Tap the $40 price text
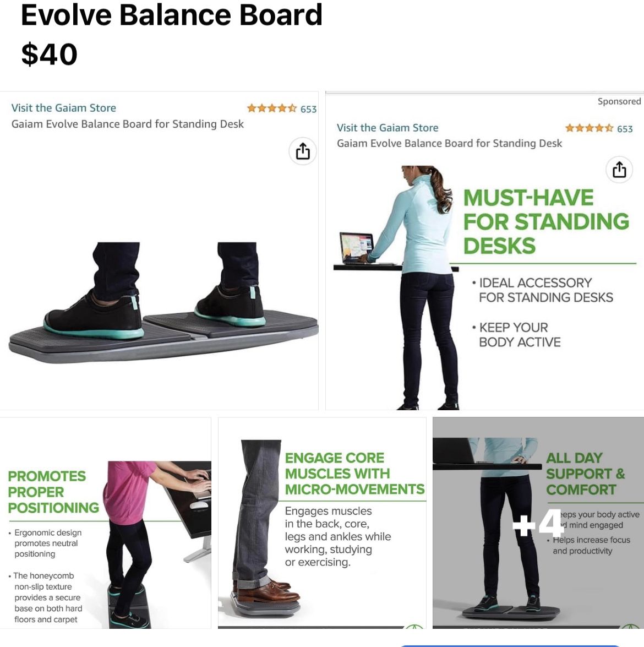The image size is (644, 647). (x=50, y=54)
